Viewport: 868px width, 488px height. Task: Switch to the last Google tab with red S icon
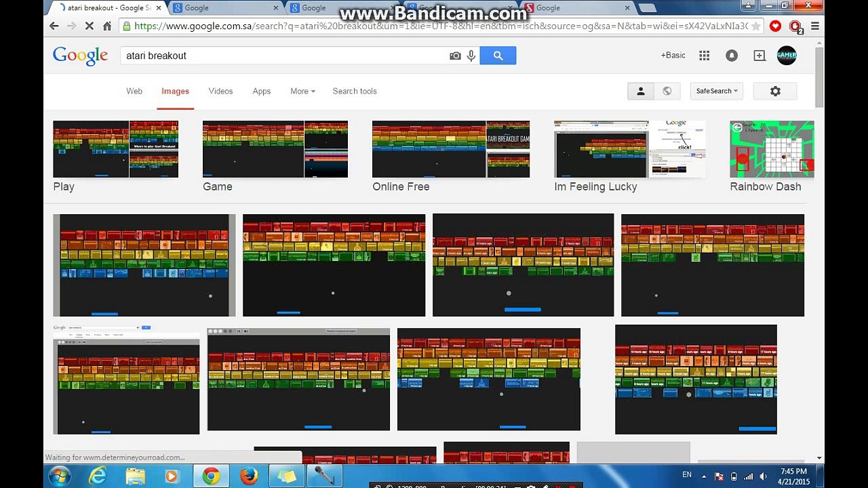click(577, 8)
